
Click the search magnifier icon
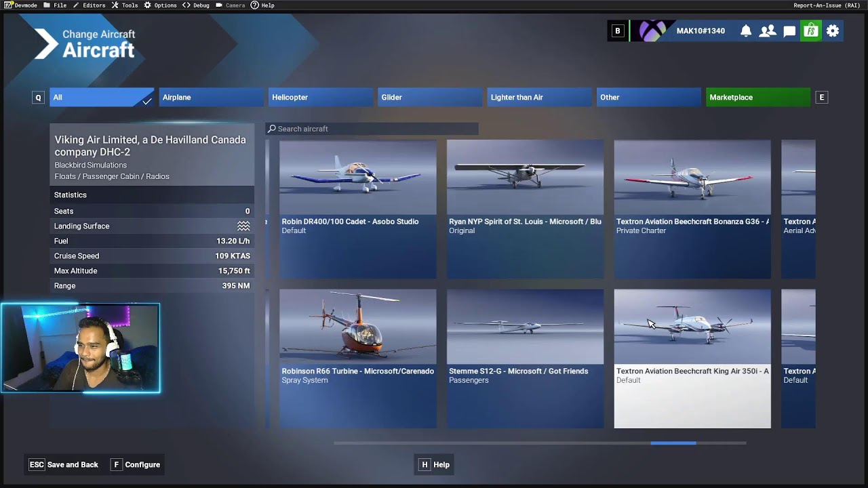[271, 129]
